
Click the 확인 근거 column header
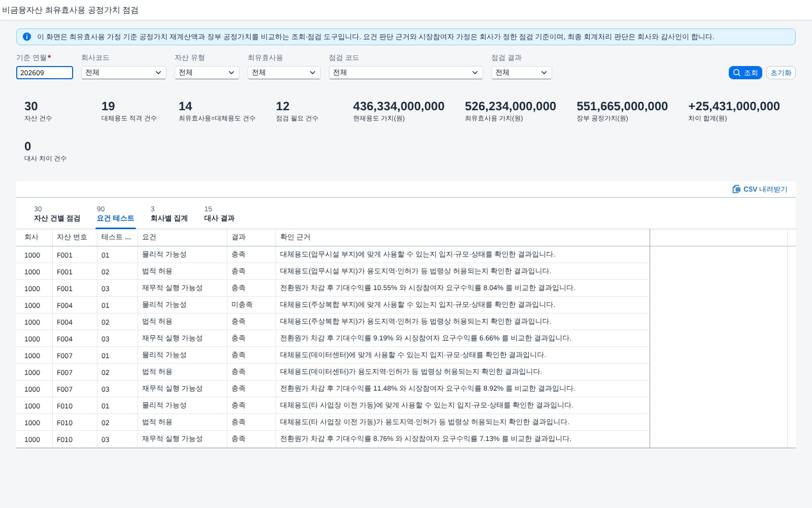pos(462,237)
